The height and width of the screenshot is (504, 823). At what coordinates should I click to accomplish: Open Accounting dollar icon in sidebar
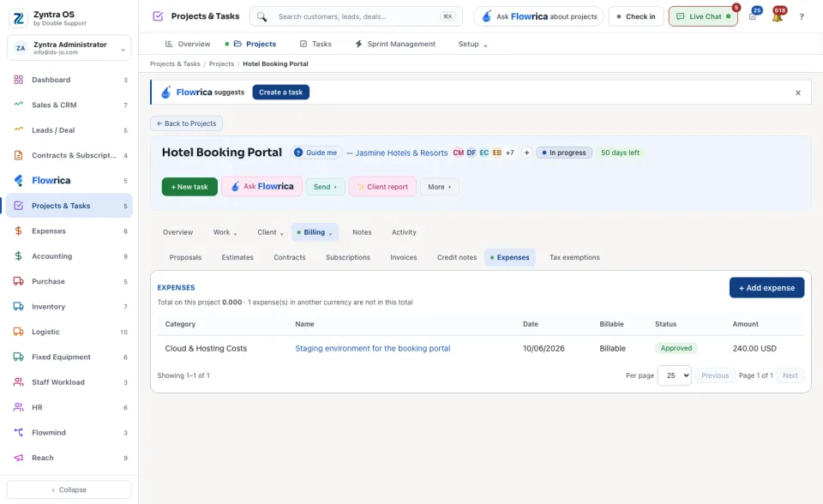[x=18, y=256]
